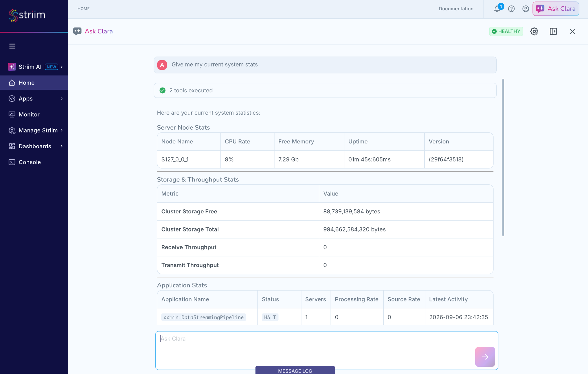Viewport: 588px width, 374px height.
Task: Click the 7.29 Gb free memory value
Action: pyautogui.click(x=288, y=159)
